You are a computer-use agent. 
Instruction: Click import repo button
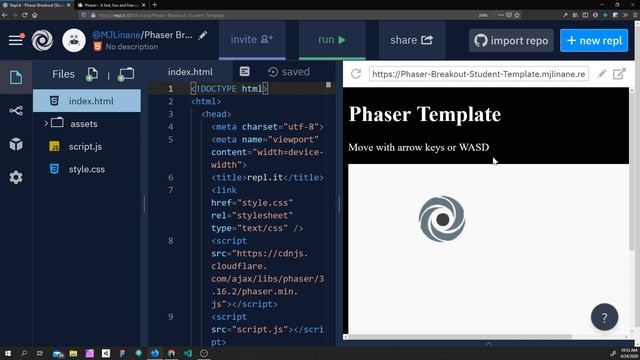point(511,40)
